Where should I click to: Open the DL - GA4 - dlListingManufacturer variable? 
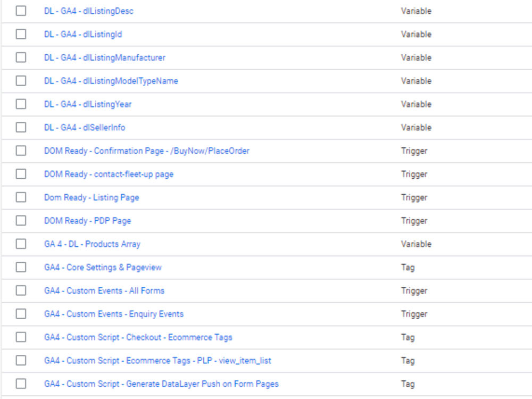pos(104,57)
